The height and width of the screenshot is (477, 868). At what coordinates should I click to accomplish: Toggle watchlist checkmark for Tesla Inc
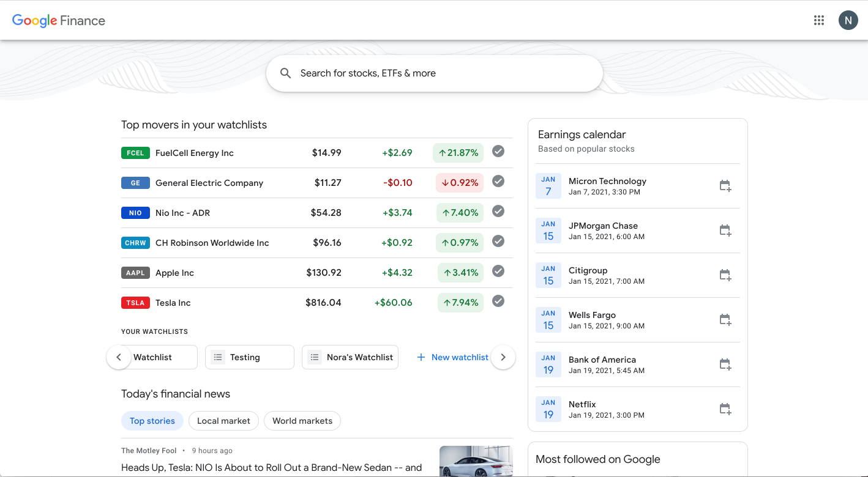pyautogui.click(x=498, y=301)
